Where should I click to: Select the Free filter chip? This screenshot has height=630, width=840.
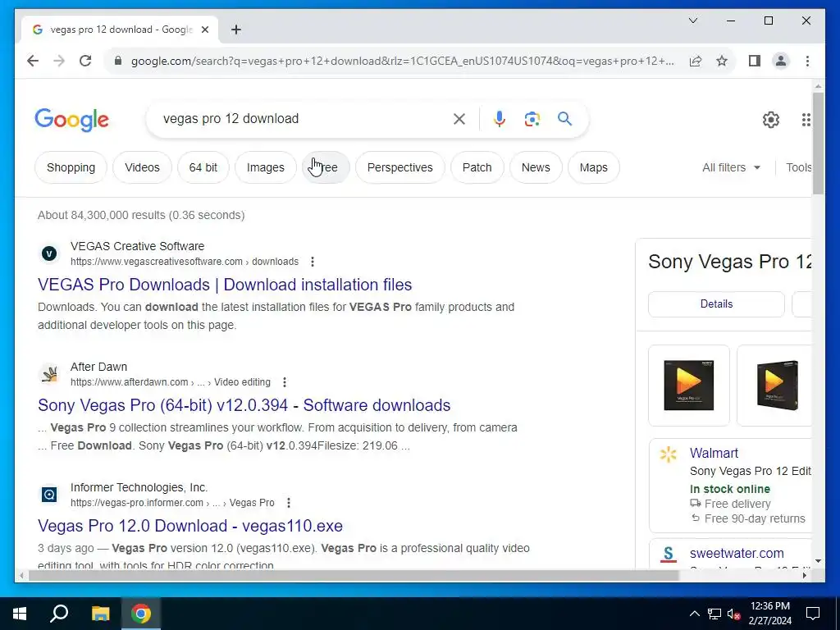[326, 167]
